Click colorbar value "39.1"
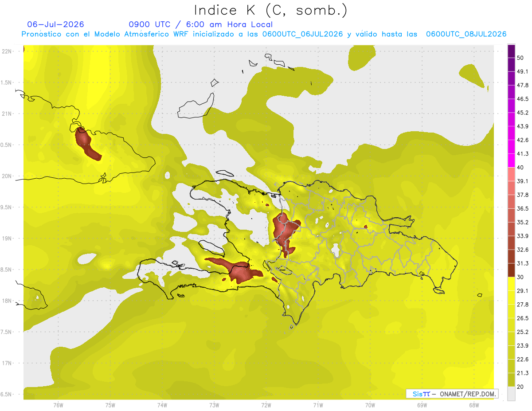 point(523,181)
